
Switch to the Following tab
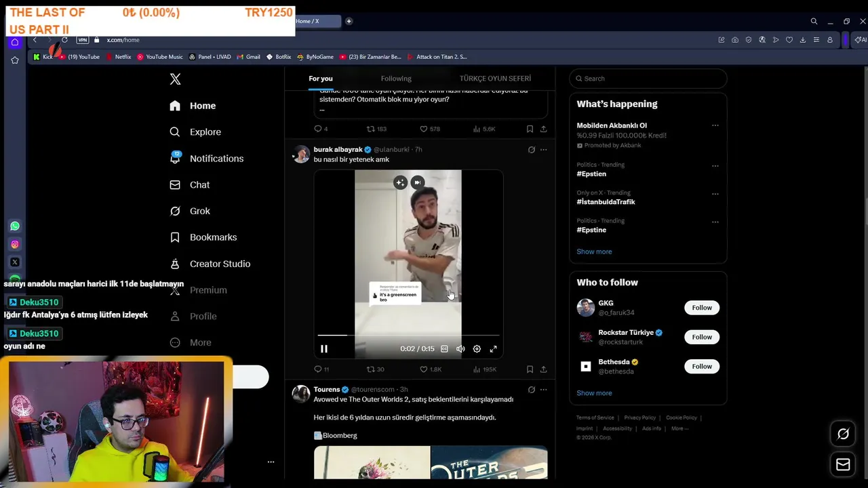coord(396,79)
